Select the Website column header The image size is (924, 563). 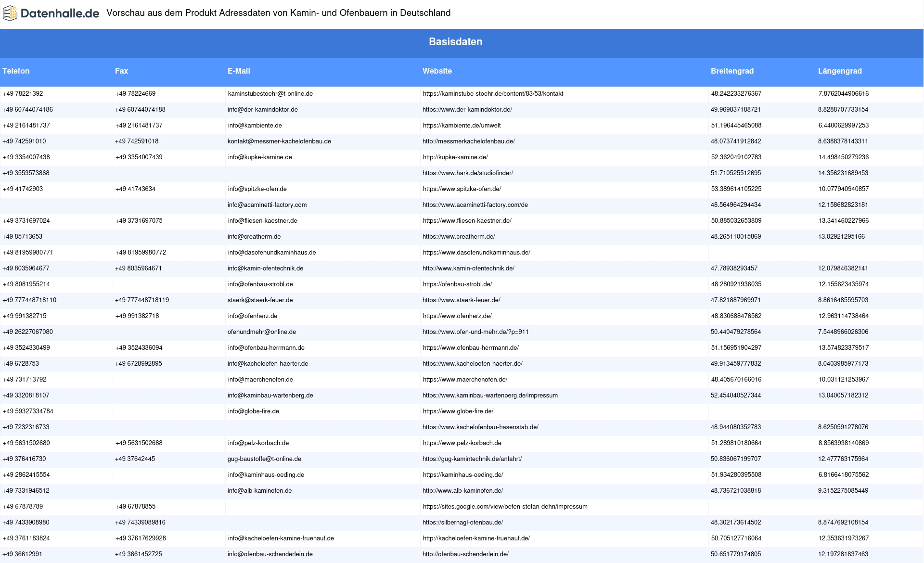pos(437,71)
